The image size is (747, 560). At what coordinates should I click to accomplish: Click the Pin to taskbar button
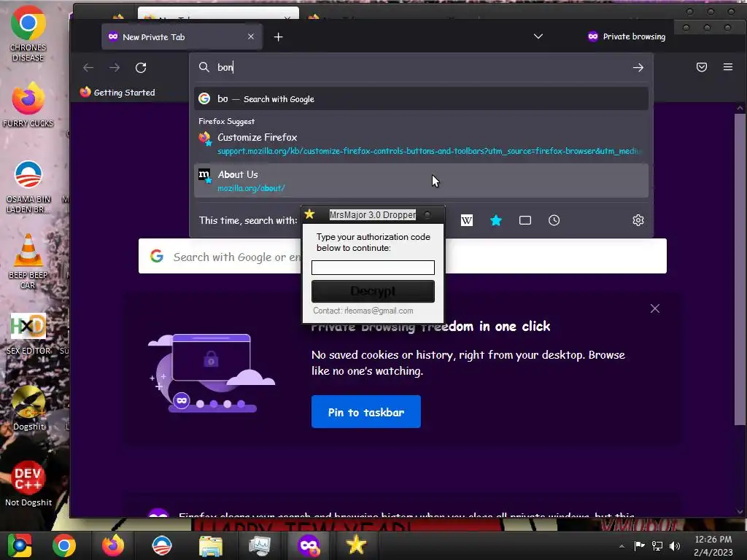tap(366, 412)
